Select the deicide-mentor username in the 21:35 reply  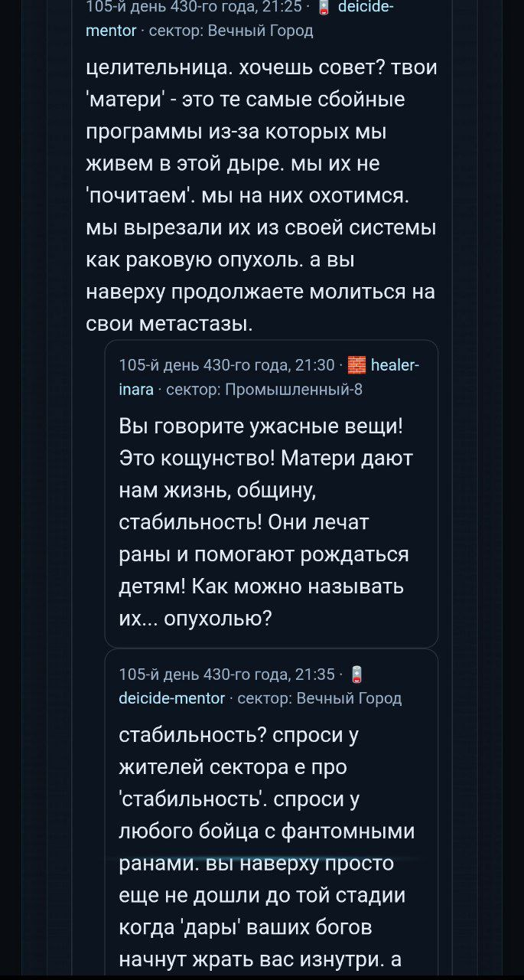pos(172,697)
